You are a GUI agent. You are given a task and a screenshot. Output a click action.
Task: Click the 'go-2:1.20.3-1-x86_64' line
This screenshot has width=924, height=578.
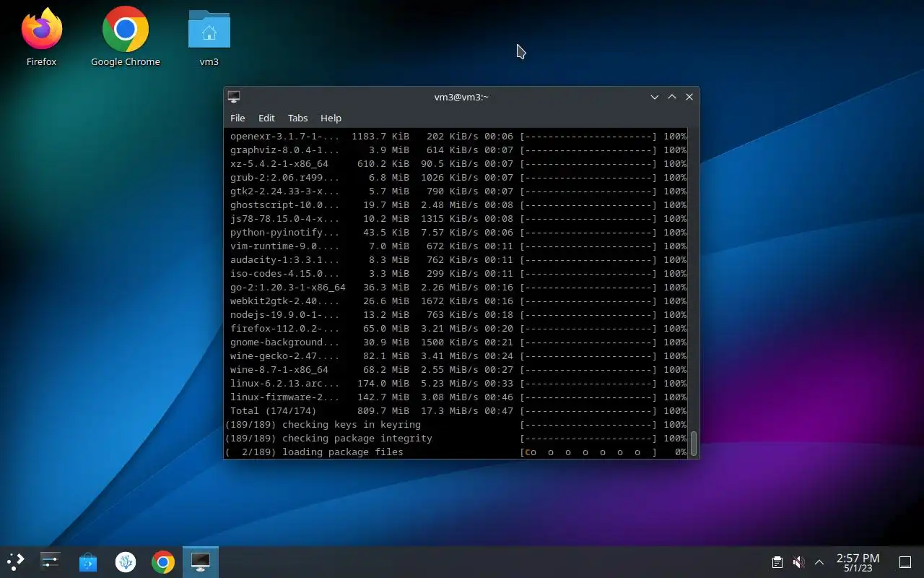click(x=458, y=288)
